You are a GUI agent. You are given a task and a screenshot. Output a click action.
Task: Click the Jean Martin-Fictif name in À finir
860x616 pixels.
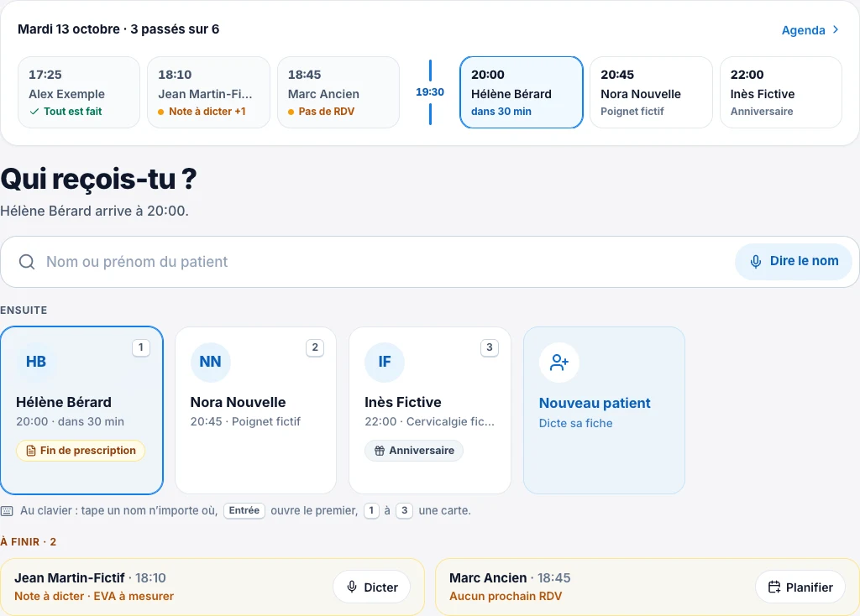coord(70,577)
